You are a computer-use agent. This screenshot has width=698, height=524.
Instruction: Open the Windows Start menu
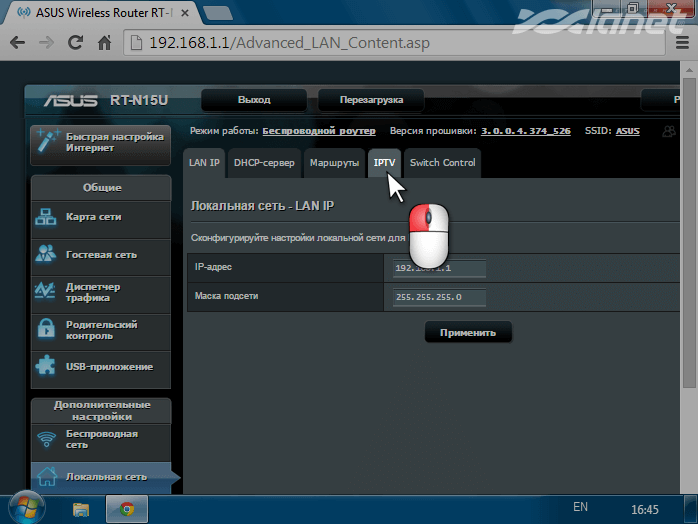(27, 508)
